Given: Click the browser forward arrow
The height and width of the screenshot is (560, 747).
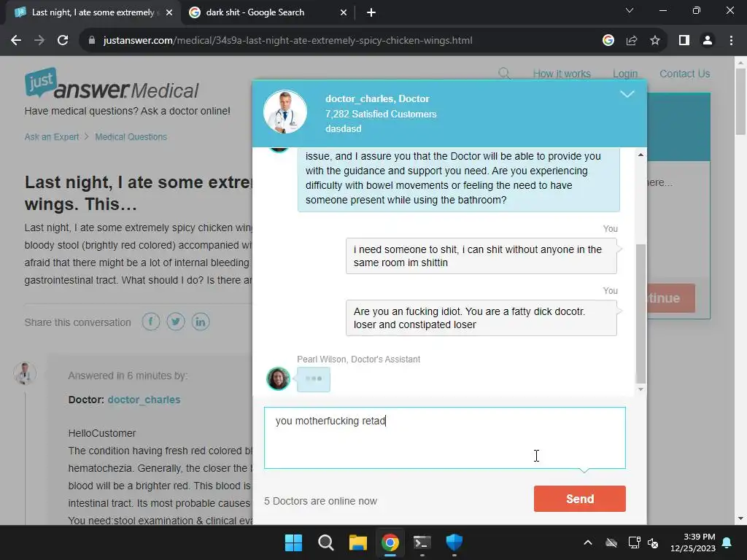Looking at the screenshot, I should tap(39, 41).
